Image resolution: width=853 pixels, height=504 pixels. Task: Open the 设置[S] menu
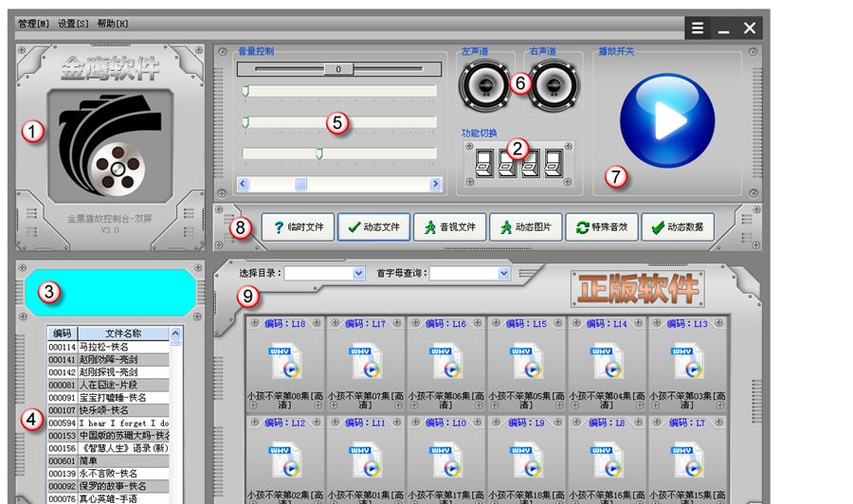click(x=73, y=24)
